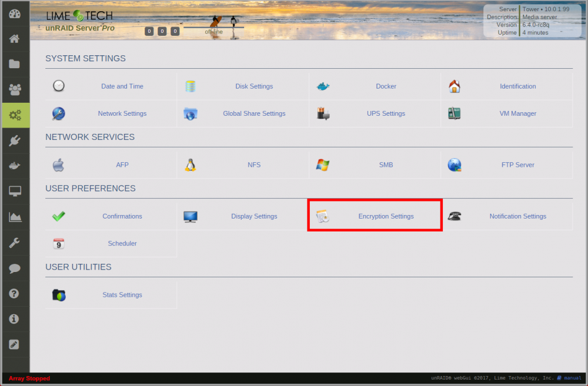This screenshot has height=386, width=588.
Task: Click the log pencil sidebar icon
Action: click(14, 344)
